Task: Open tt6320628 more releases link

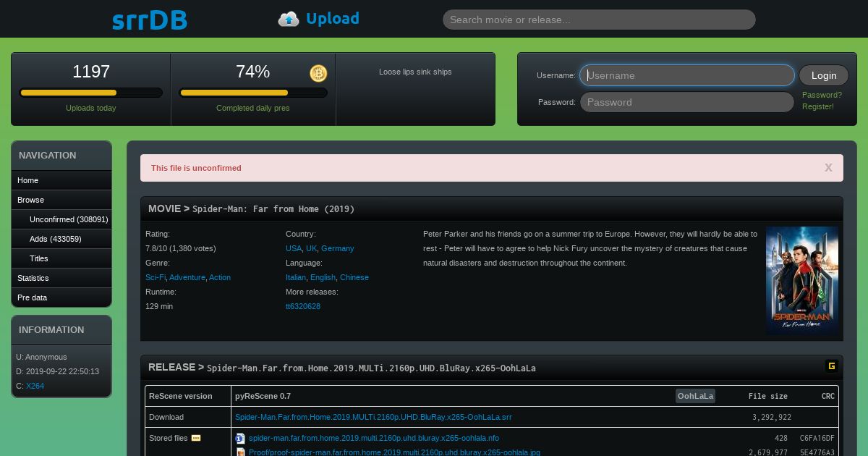Action: click(x=303, y=306)
